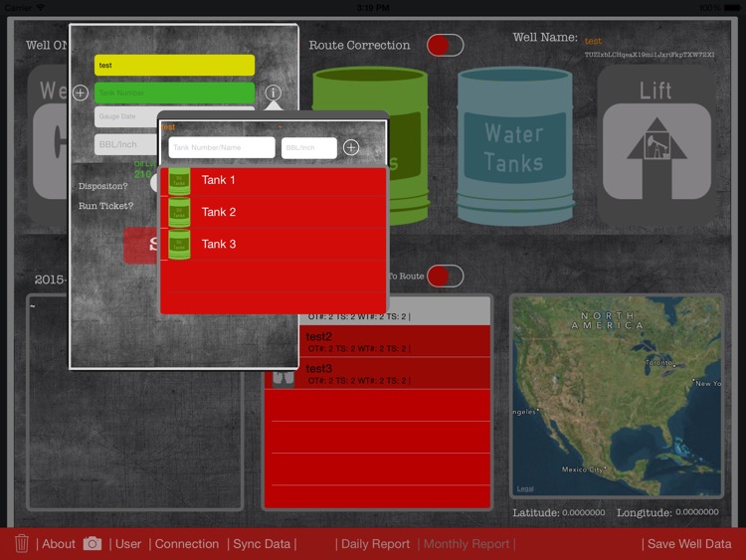Tap the plus icon left of Tank Number
746x560 pixels.
81,93
